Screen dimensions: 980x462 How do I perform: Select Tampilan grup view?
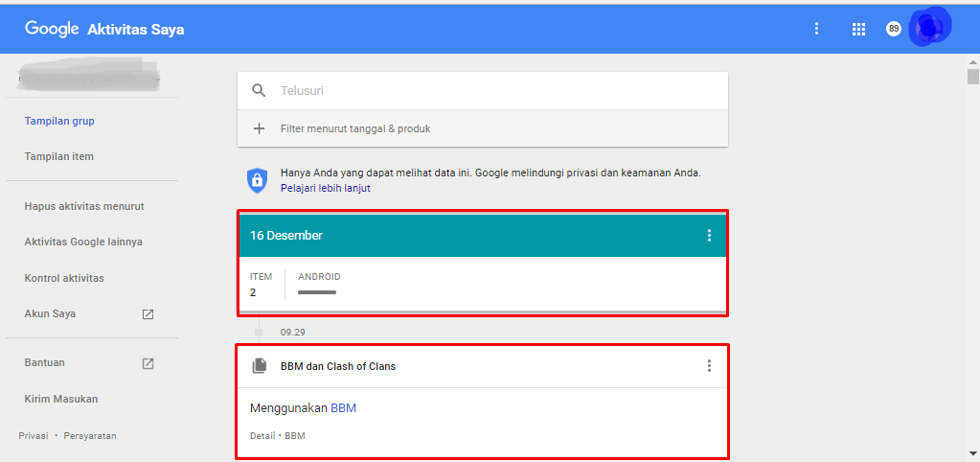click(x=59, y=122)
